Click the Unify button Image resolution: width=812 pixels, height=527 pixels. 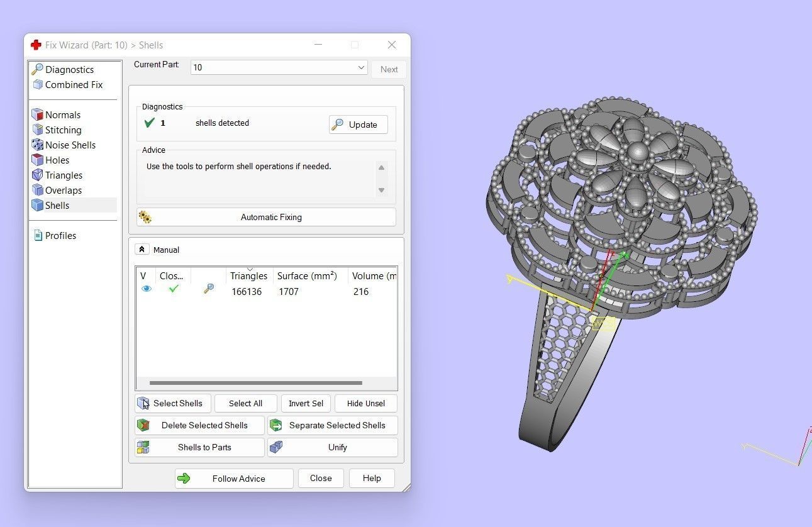tap(333, 448)
